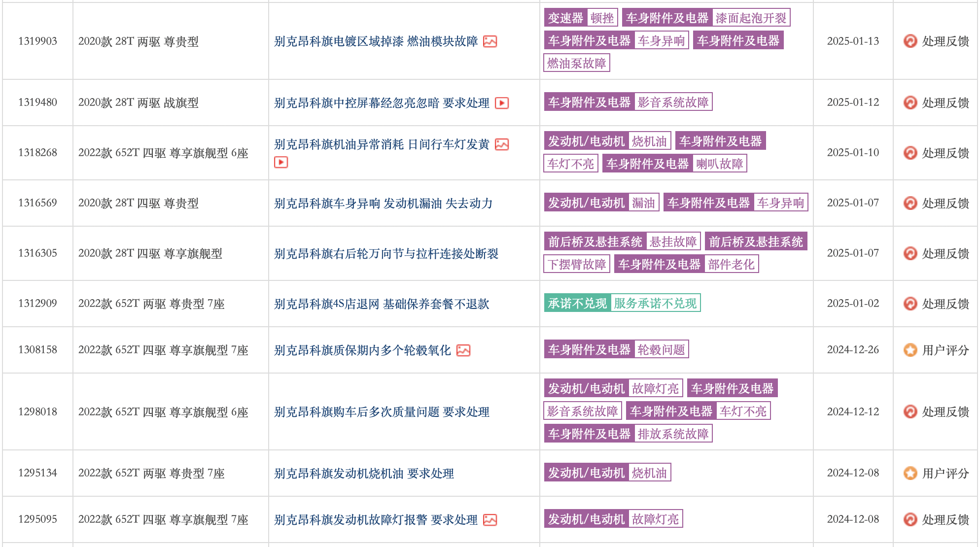The width and height of the screenshot is (980, 547).
Task: Click date 2025-01-12
Action: 853,103
